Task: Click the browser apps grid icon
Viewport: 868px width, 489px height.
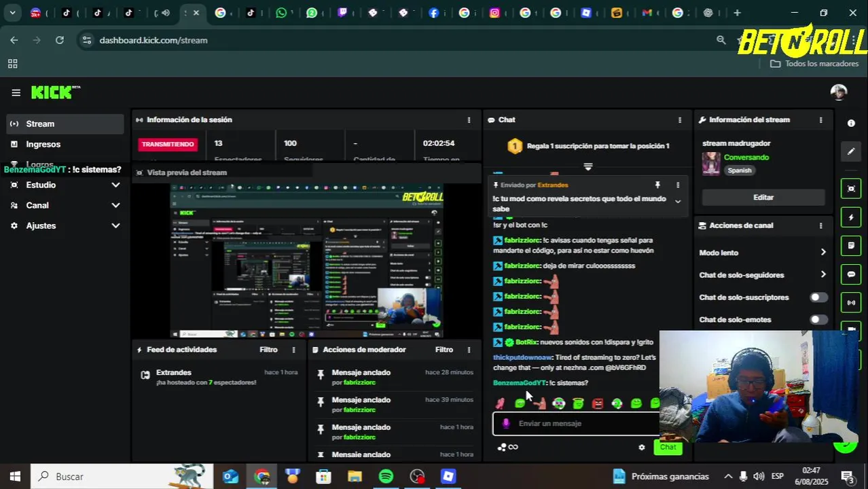Action: (x=12, y=64)
